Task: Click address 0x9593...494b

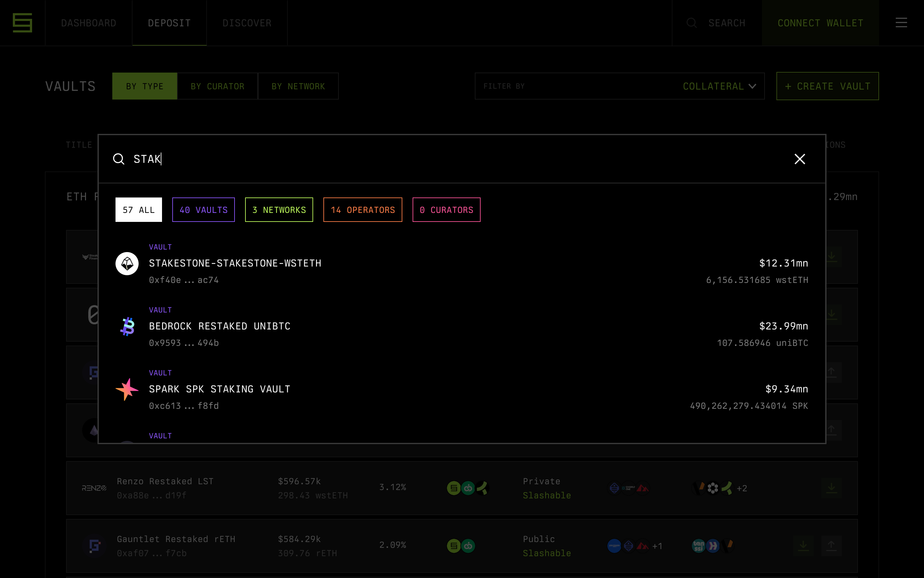Action: [x=184, y=343]
